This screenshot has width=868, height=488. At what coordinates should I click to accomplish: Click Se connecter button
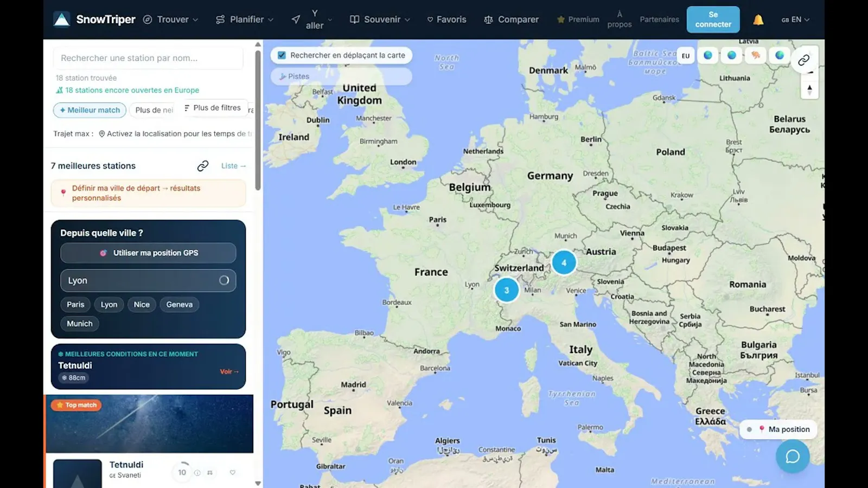click(713, 20)
